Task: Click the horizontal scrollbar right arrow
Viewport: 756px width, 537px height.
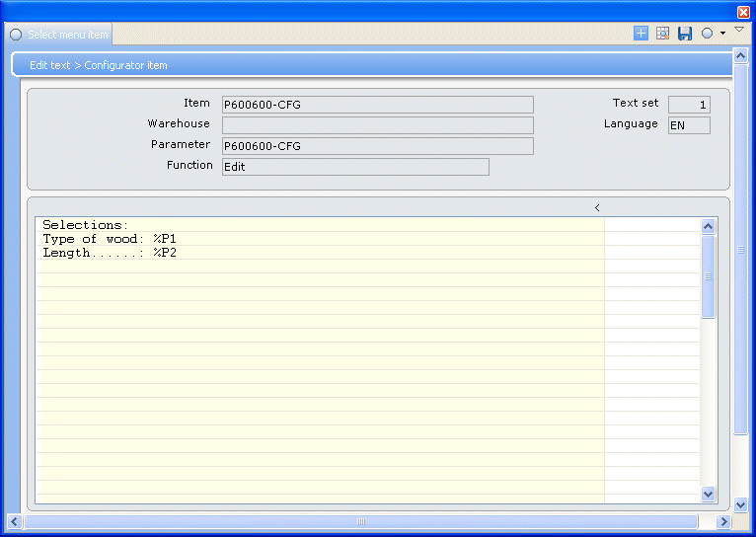Action: tap(723, 521)
